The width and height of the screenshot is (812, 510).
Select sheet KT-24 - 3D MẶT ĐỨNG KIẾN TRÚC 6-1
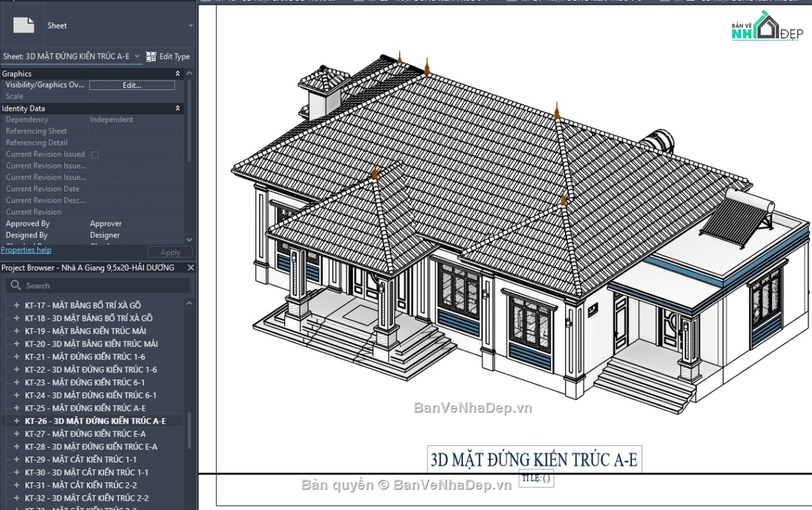coord(91,396)
